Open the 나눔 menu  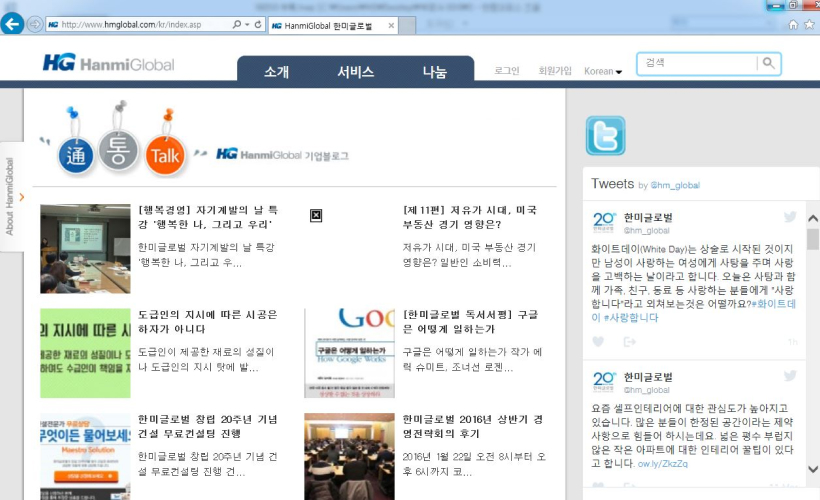[435, 72]
